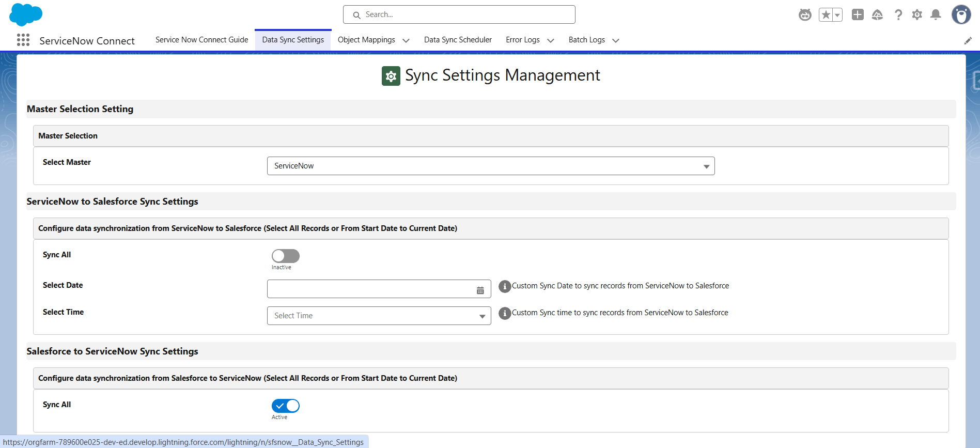The image size is (980, 448).
Task: Click info icon beside Custom Sync time
Action: tap(505, 313)
